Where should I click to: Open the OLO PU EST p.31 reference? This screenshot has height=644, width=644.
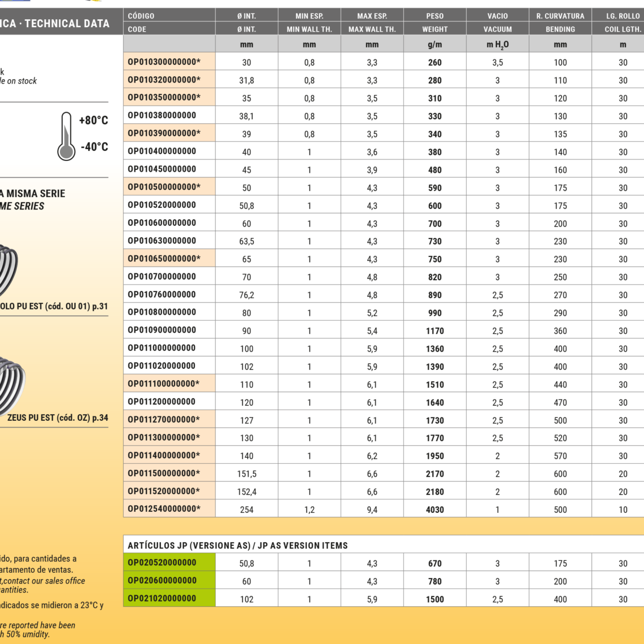[54, 307]
